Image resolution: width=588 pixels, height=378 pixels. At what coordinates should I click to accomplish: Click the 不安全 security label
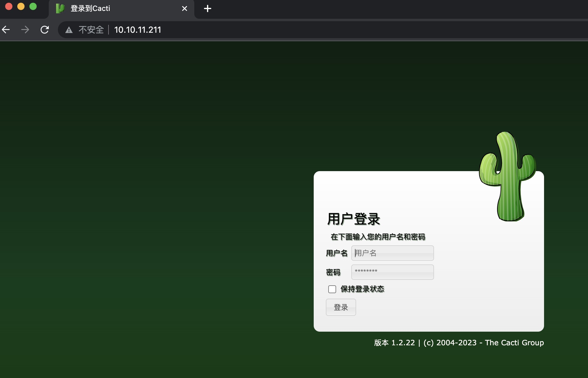tap(91, 30)
